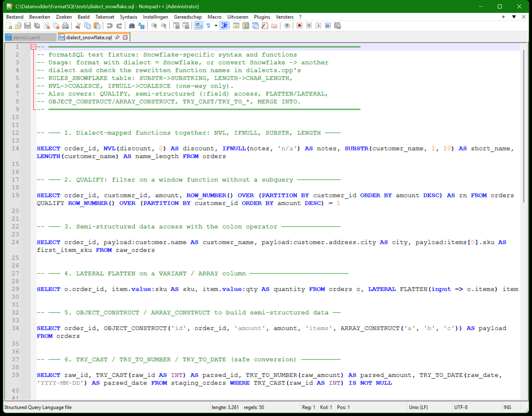Open the Instellingen menu
Screen dimensions: 532x416
155,17
